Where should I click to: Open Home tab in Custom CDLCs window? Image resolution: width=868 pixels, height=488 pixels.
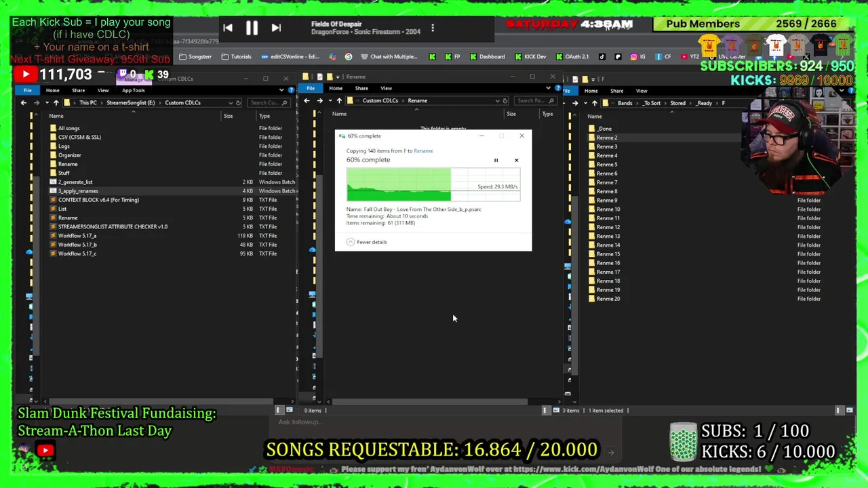[52, 90]
